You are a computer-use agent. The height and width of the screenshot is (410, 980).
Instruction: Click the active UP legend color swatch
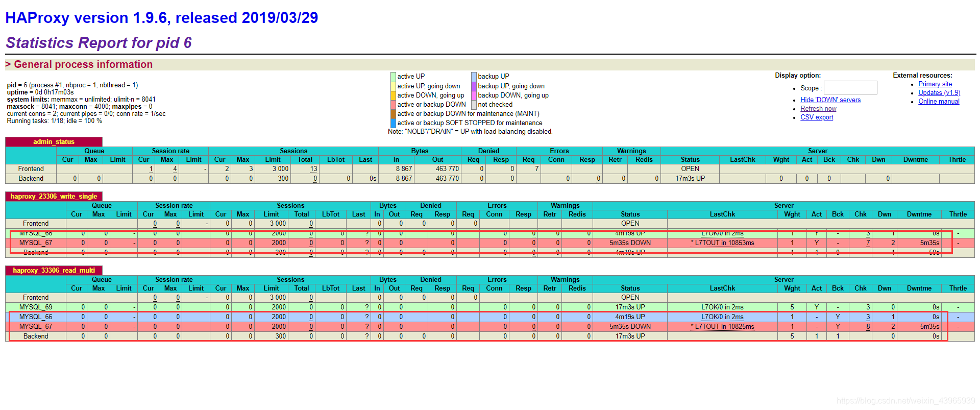[x=393, y=77]
